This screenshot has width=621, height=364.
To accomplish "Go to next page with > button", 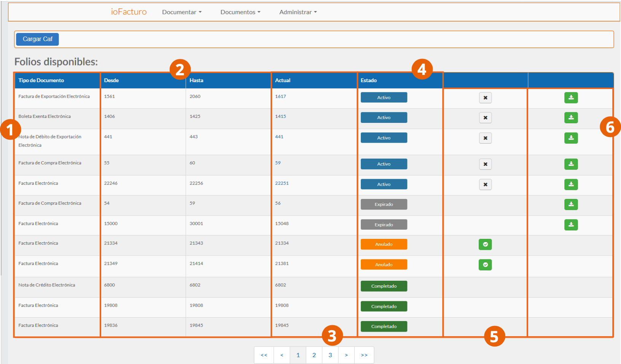I will tap(346, 355).
